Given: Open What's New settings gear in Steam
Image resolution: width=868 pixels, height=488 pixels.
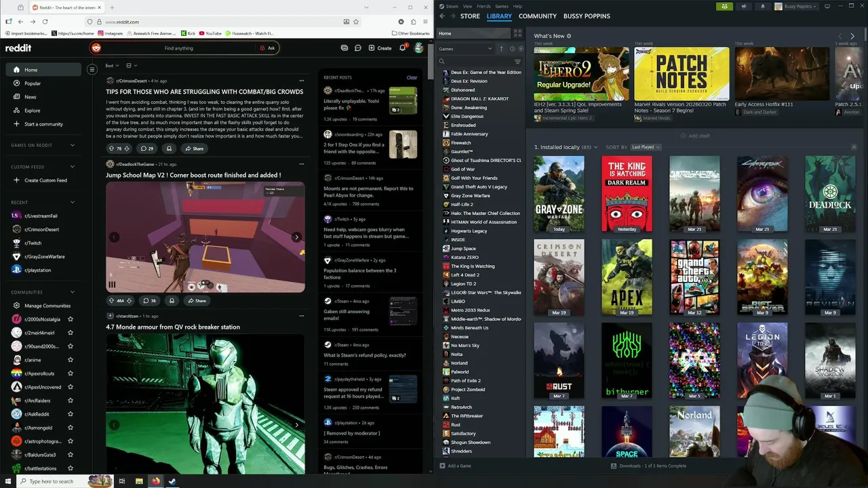Looking at the screenshot, I should coord(569,36).
